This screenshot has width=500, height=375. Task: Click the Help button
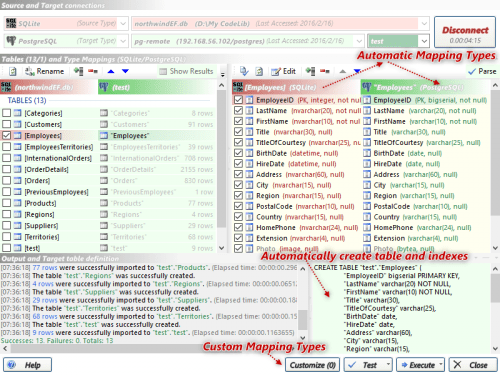27,365
